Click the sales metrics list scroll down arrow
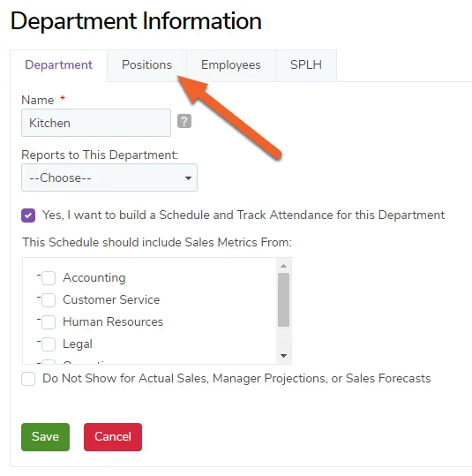472x476 pixels. [283, 356]
